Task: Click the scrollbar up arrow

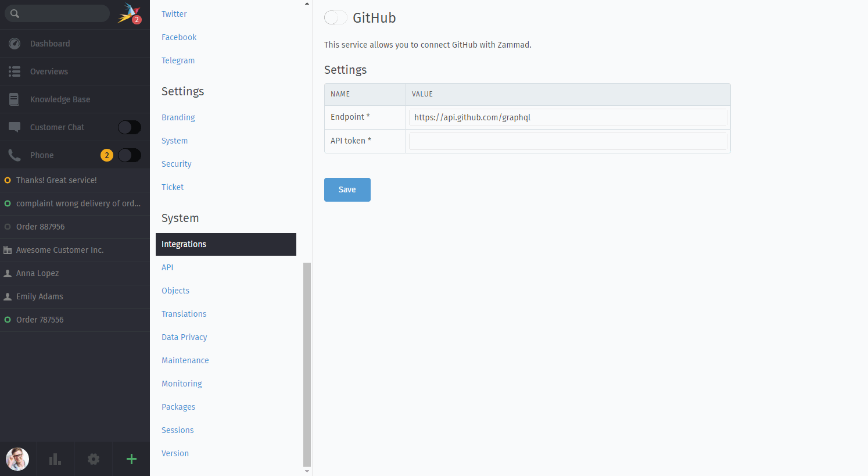Action: pyautogui.click(x=307, y=3)
